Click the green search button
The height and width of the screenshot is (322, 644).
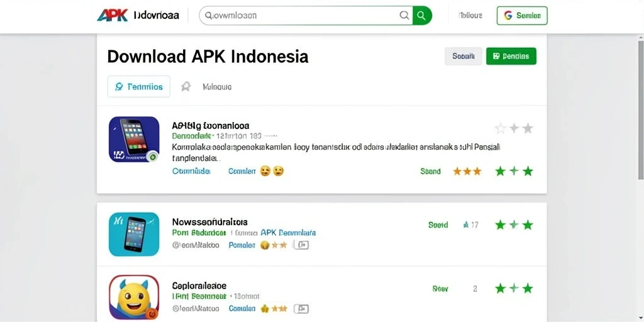(422, 16)
